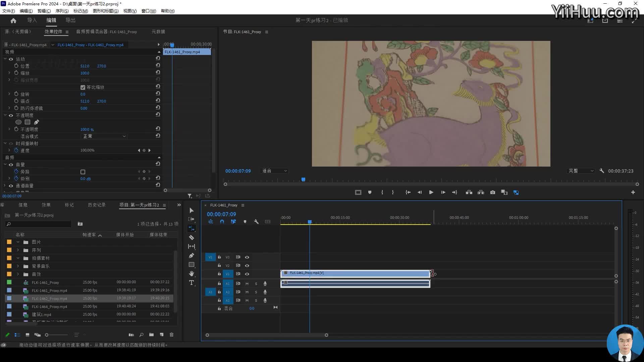Toggle track lock on V2
This screenshot has width=644, height=362.
(219, 265)
